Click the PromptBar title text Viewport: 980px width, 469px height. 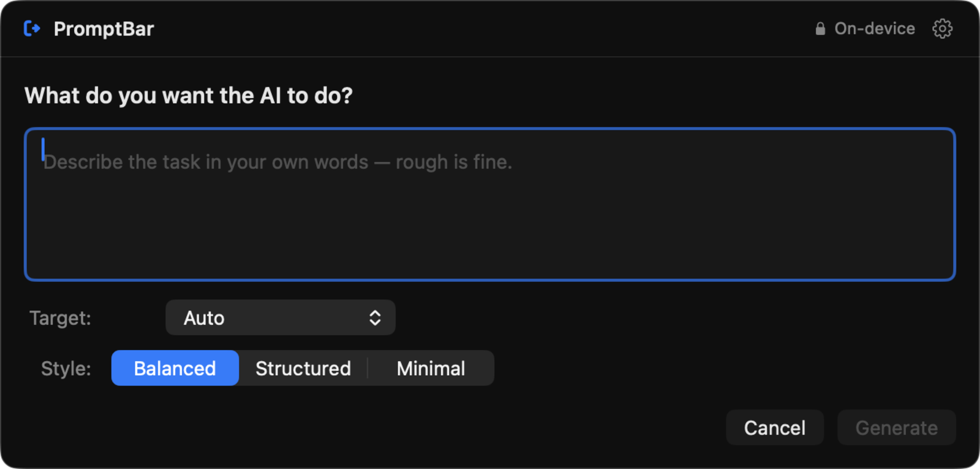click(x=104, y=29)
